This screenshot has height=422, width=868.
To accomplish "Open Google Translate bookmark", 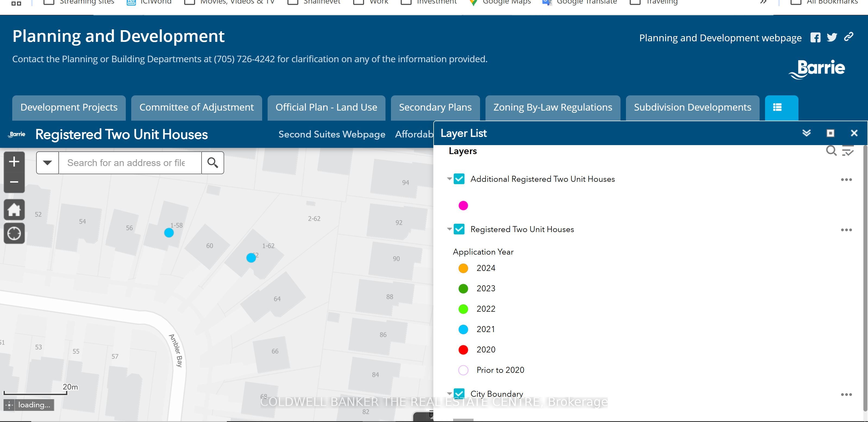I will click(x=579, y=2).
